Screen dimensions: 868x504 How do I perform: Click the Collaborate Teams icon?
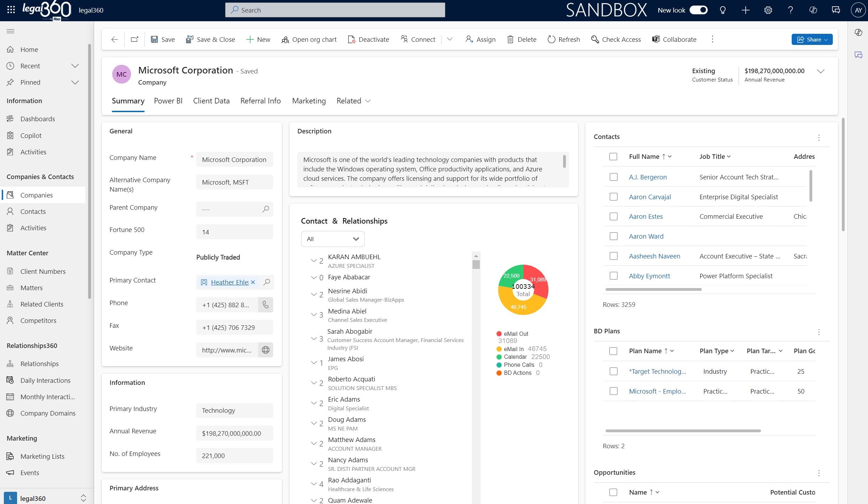(656, 39)
